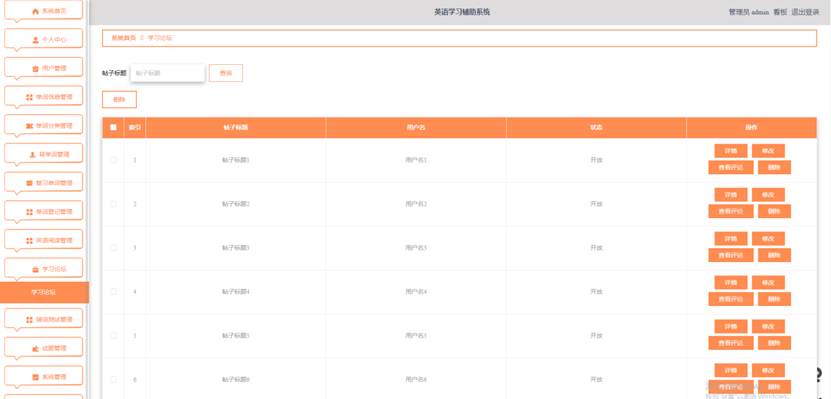Click 删除 for row 用户名5

tap(774, 343)
